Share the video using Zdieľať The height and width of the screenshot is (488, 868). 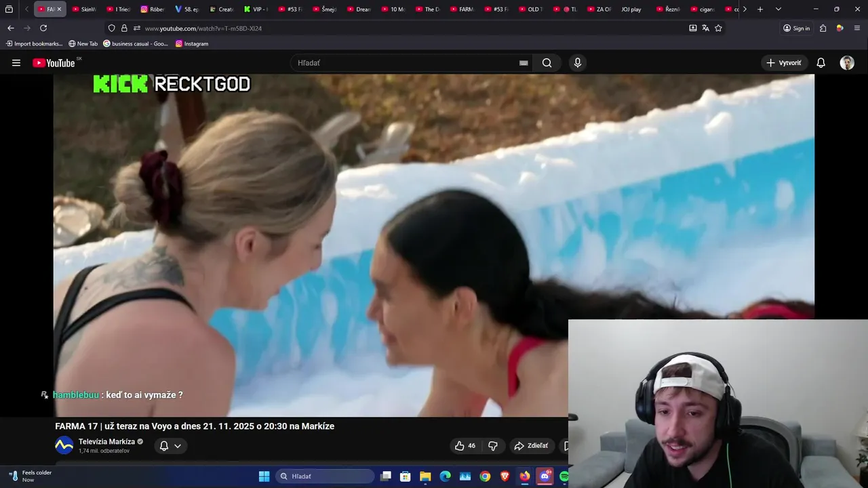pyautogui.click(x=532, y=445)
